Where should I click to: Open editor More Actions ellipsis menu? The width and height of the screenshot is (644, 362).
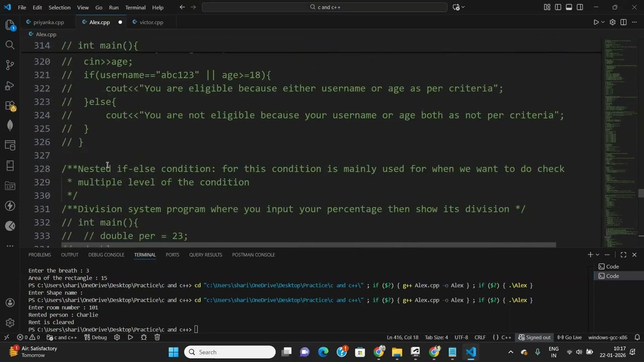point(634,22)
